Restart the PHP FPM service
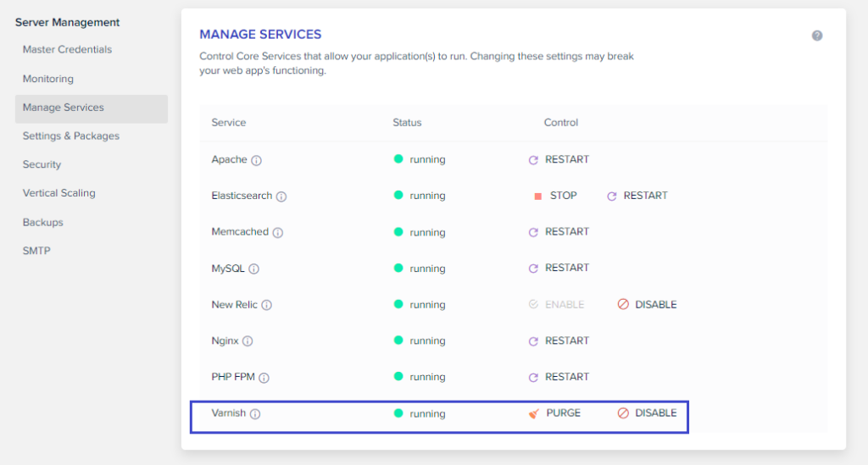The image size is (868, 465). (x=559, y=377)
